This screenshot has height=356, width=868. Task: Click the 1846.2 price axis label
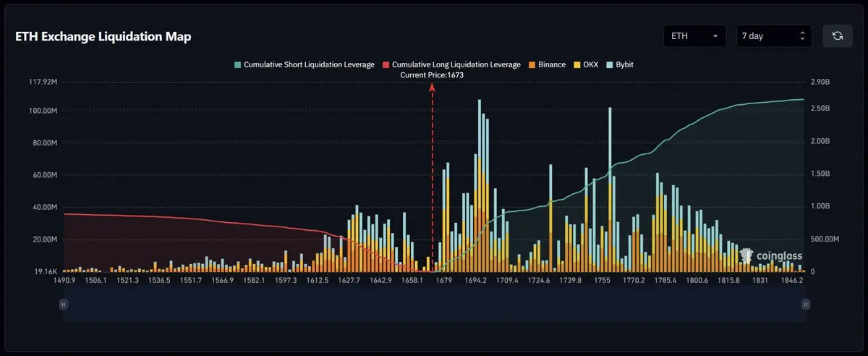pos(791,281)
